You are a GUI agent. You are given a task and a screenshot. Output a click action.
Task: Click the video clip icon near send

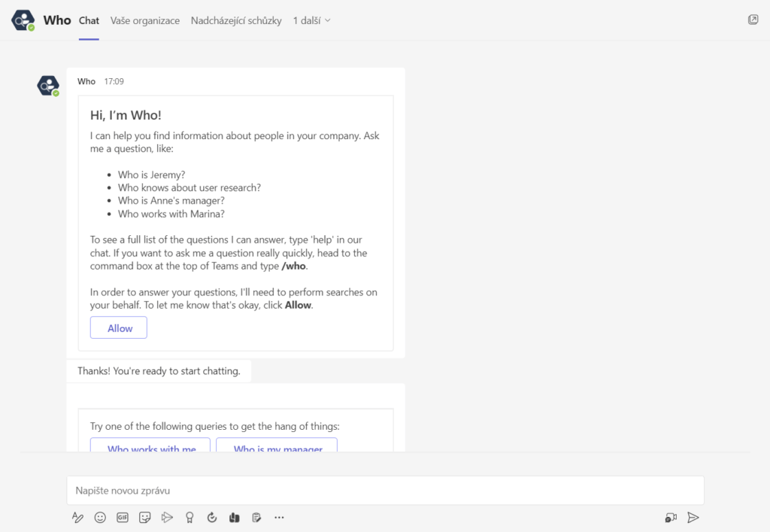[x=671, y=517]
